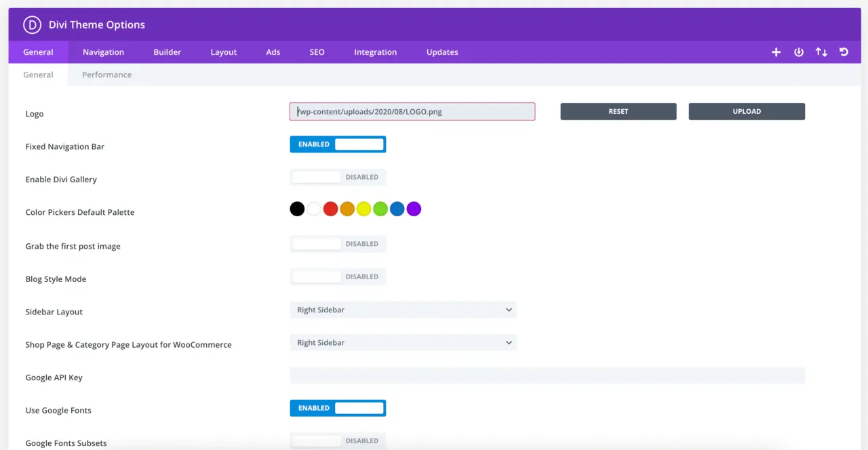Click the Divi logo icon
The image size is (868, 450).
click(32, 25)
